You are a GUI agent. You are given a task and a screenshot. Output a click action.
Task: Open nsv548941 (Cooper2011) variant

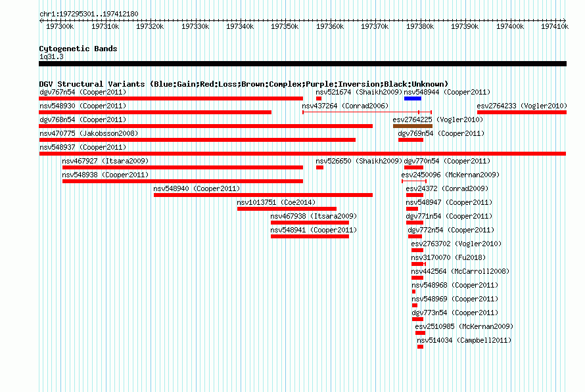pos(314,230)
